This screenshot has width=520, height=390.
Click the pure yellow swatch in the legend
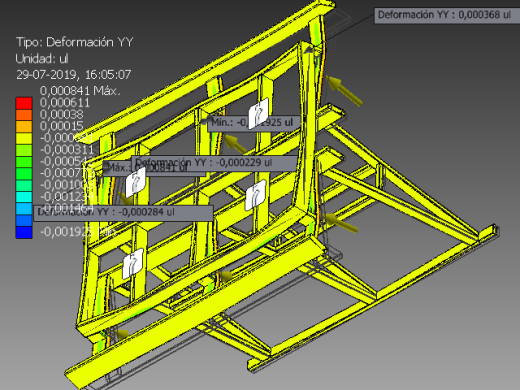tap(24, 138)
